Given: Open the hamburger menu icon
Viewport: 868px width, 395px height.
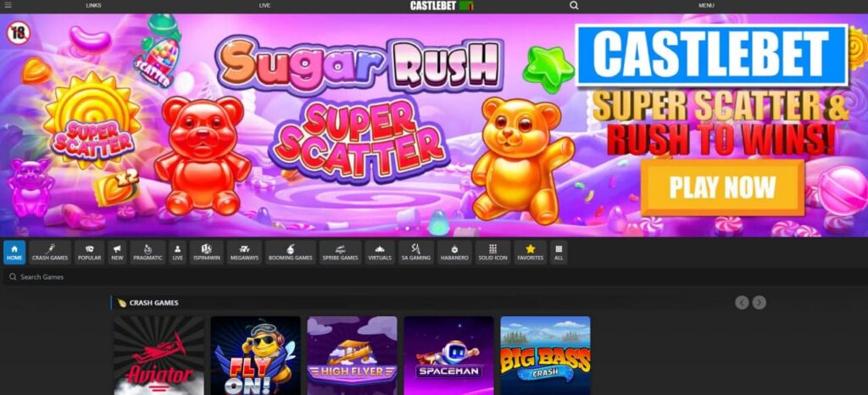Looking at the screenshot, I should coord(8,6).
